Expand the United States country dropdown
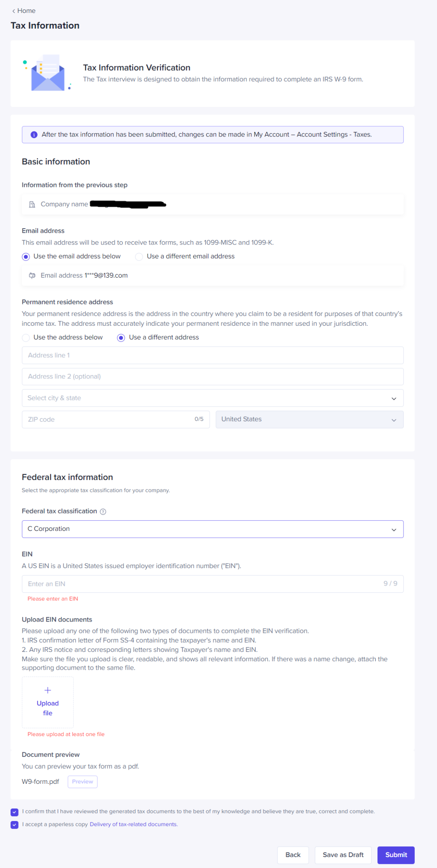Image resolution: width=437 pixels, height=868 pixels. 309,420
